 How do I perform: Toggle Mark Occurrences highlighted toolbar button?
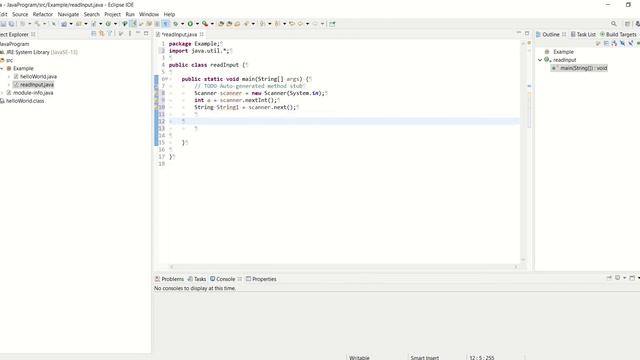pyautogui.click(x=133, y=24)
